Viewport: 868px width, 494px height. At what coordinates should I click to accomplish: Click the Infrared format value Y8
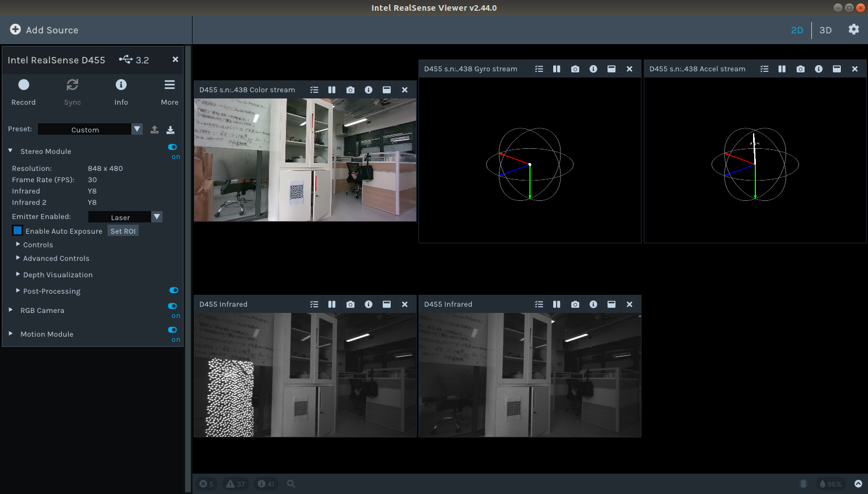[92, 191]
